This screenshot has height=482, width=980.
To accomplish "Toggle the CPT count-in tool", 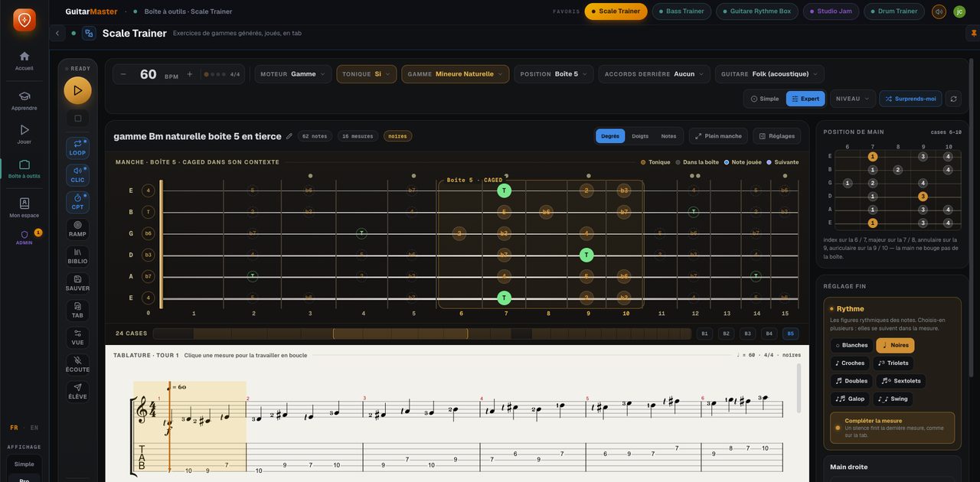I will pos(77,202).
